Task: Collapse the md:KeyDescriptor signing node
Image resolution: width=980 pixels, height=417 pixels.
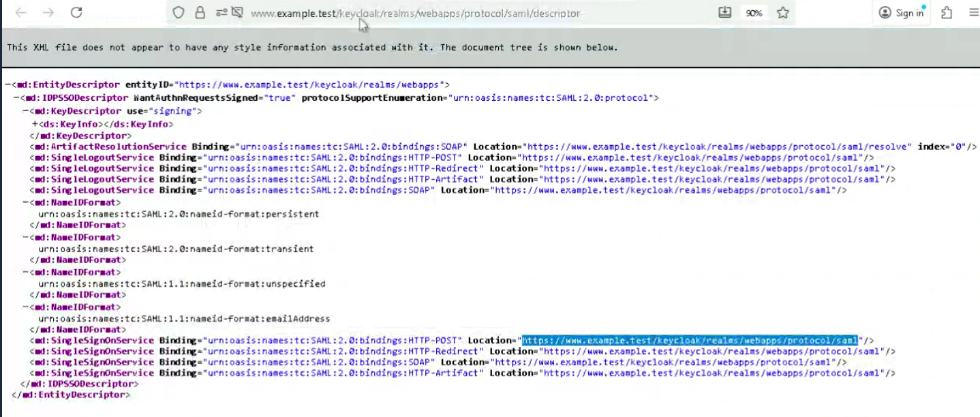Action: [25, 111]
